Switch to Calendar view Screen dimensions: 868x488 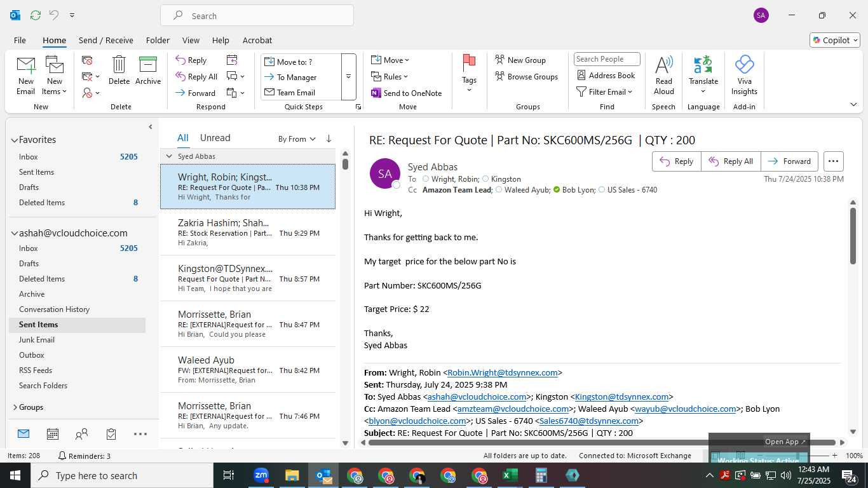53,434
